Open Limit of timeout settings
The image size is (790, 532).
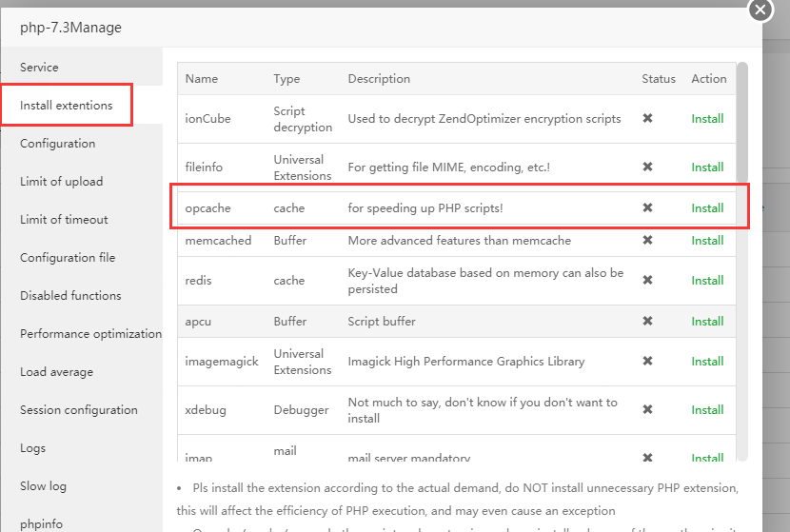[64, 220]
